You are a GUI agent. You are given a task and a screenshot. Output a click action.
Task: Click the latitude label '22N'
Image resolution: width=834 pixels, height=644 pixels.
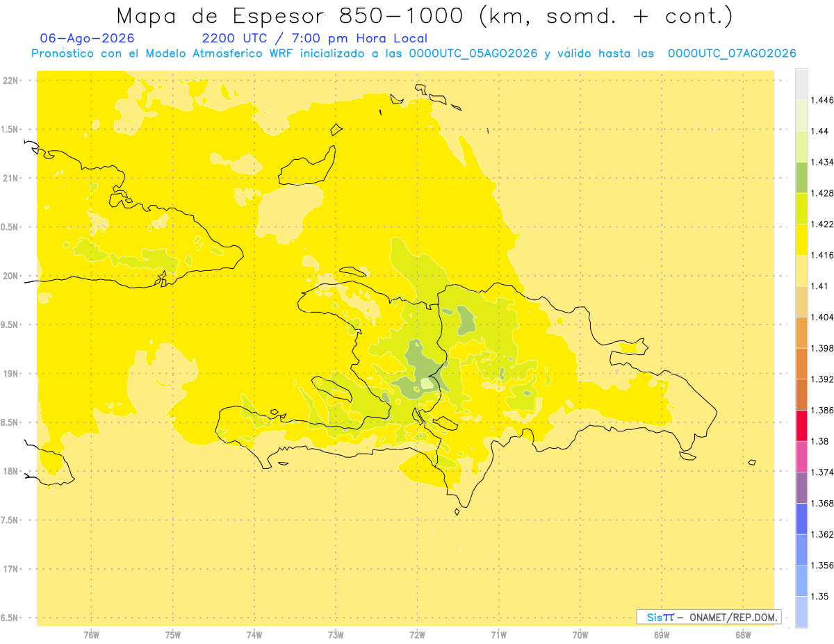point(11,81)
